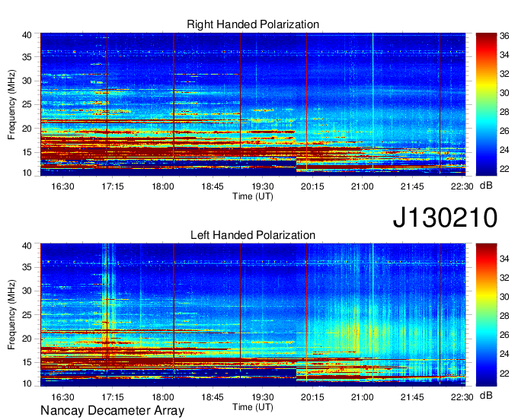Click the '25' frequency tick of top panel
The image size is (518, 420).
[x=27, y=104]
